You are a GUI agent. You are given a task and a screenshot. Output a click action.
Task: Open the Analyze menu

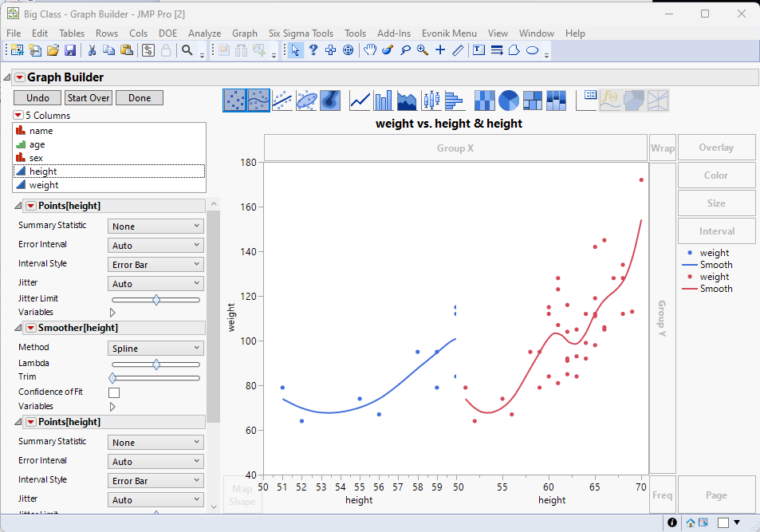click(204, 33)
